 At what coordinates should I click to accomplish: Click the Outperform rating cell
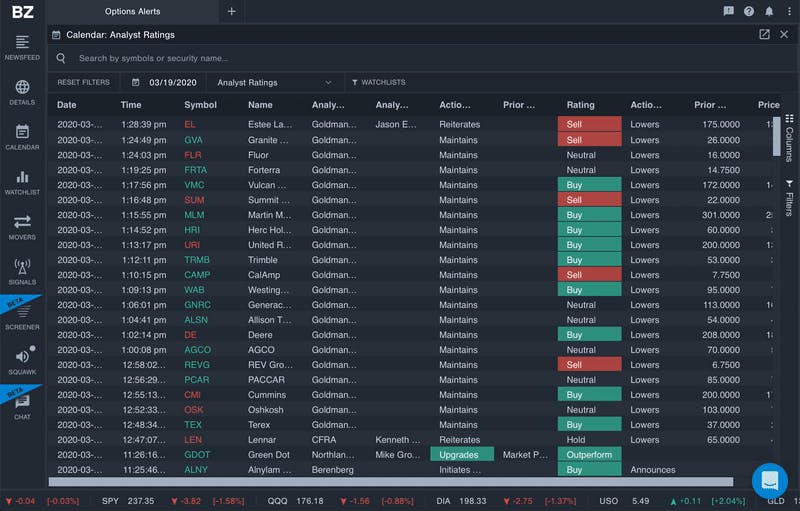coord(589,454)
